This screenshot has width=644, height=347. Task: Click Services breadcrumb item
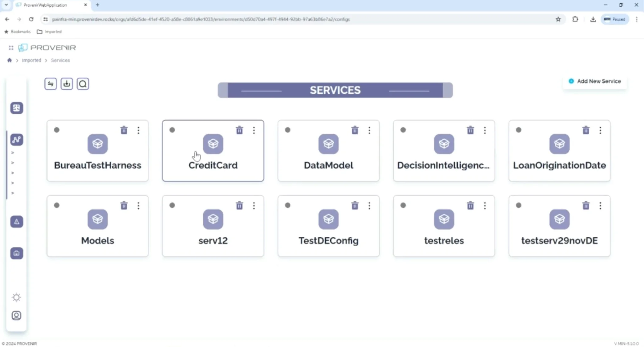coord(60,60)
